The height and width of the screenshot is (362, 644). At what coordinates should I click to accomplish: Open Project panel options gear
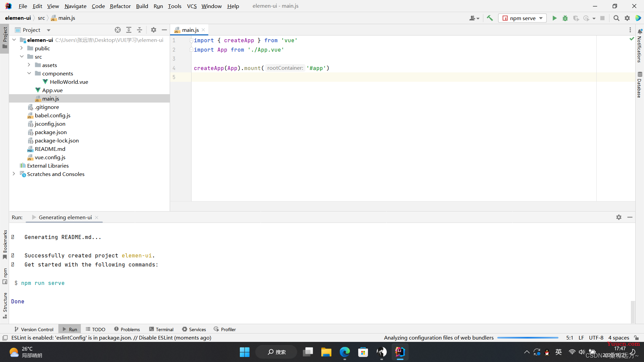click(154, 30)
